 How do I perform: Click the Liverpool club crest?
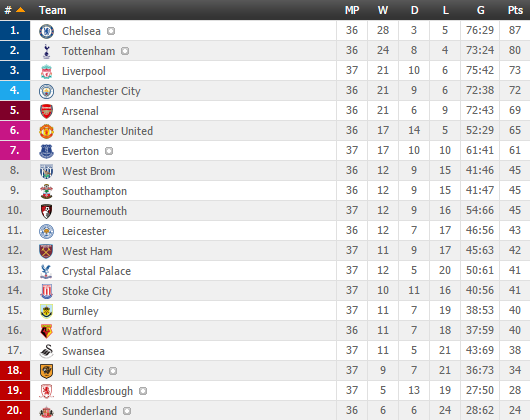pos(46,71)
